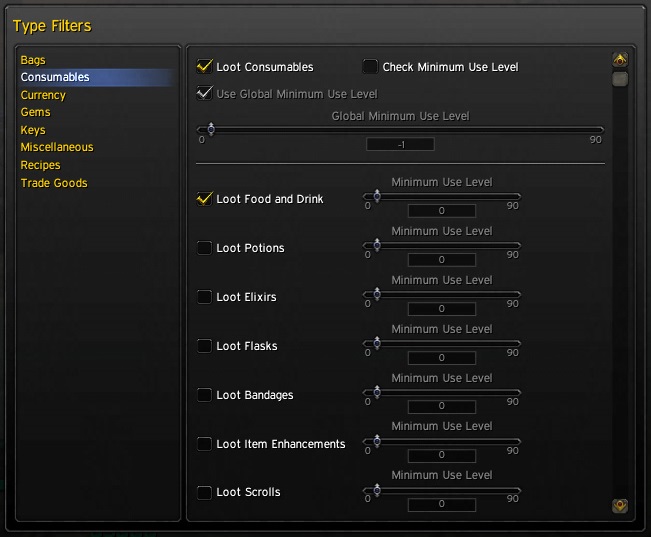Screen dimensions: 651x537
Task: Open the Bags filter category
Action: 33,60
